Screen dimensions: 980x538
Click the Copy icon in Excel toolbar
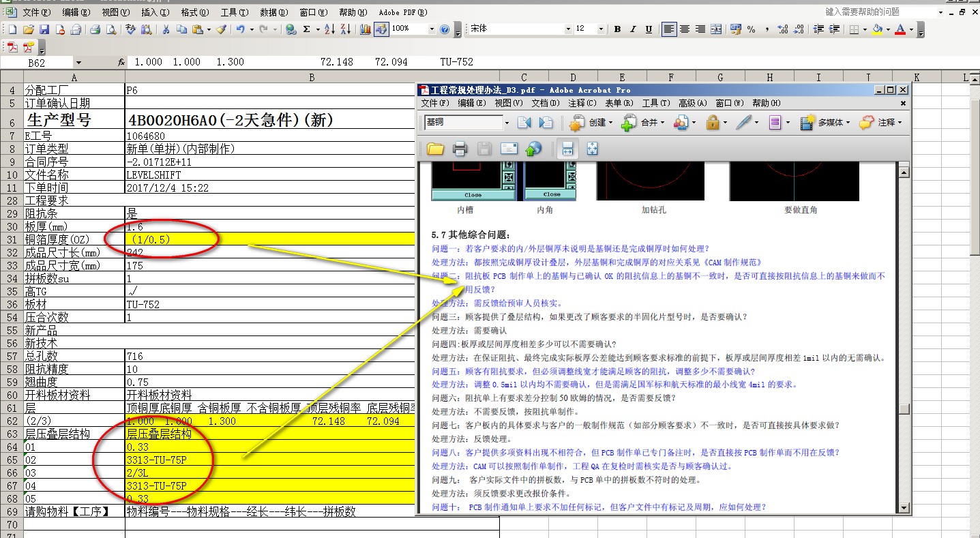(181, 29)
